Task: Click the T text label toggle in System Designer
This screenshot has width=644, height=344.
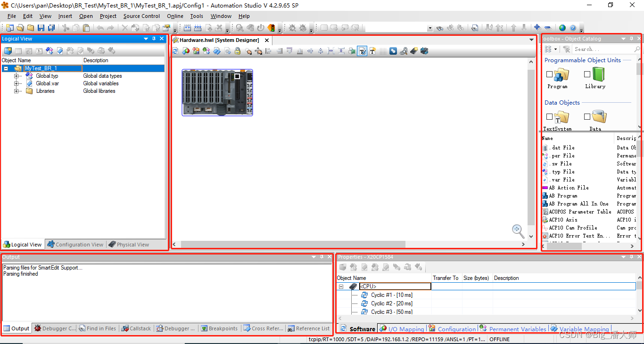Action: pos(362,51)
